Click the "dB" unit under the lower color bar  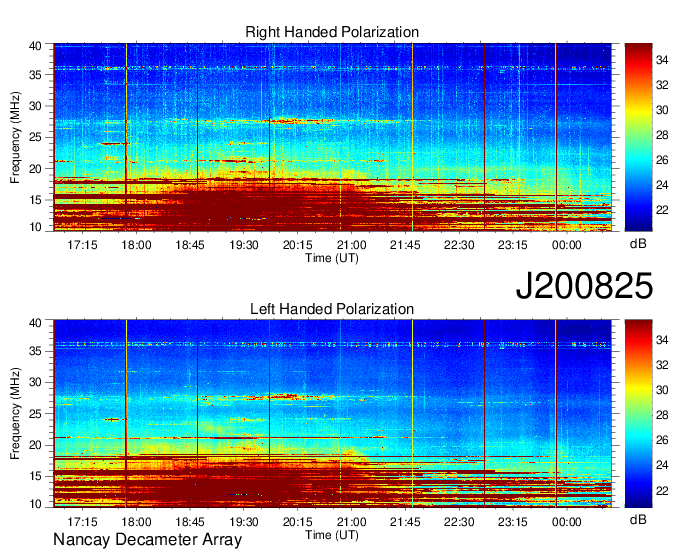click(638, 520)
